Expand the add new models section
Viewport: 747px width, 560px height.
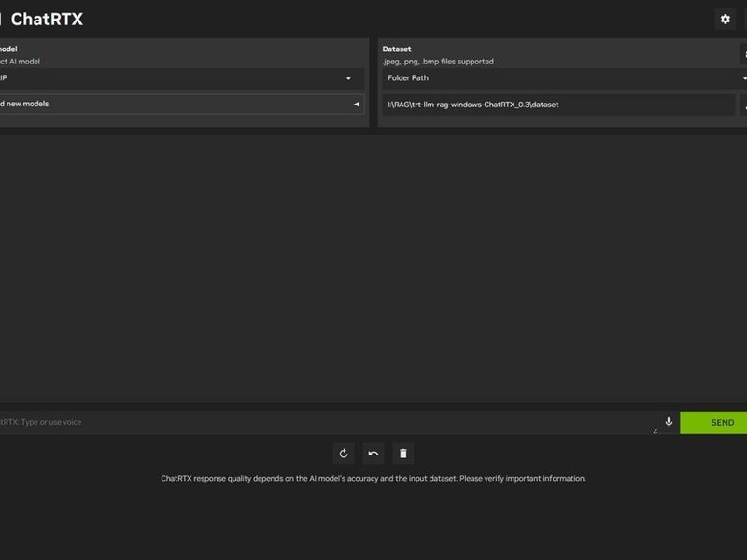(x=182, y=104)
